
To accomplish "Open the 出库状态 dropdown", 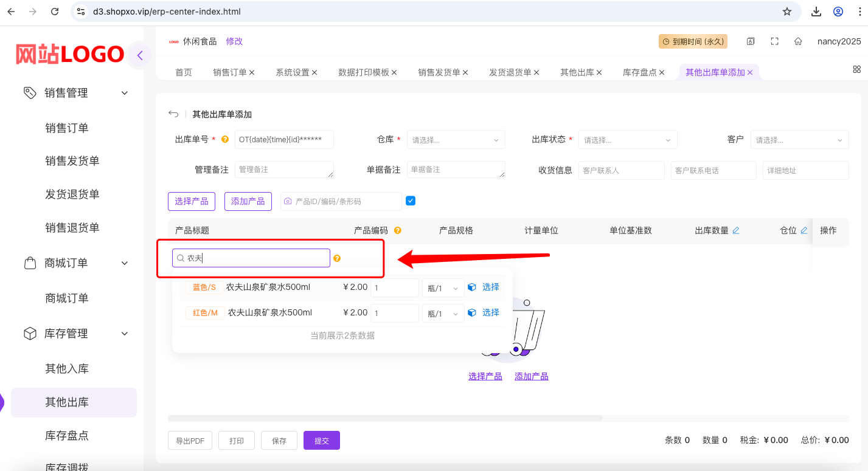I will coord(628,139).
